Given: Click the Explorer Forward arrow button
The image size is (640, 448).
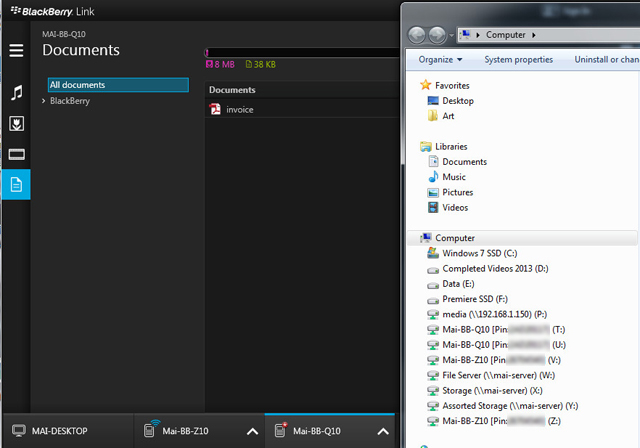Looking at the screenshot, I should click(x=437, y=35).
